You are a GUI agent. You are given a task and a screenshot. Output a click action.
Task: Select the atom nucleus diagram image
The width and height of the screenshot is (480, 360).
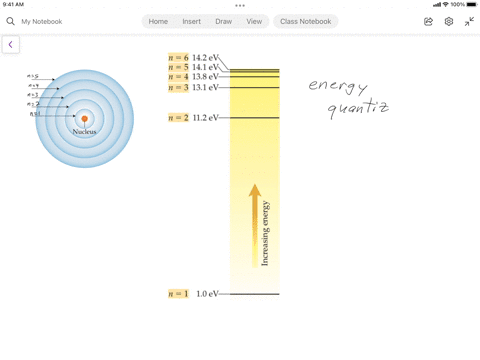coord(84,118)
